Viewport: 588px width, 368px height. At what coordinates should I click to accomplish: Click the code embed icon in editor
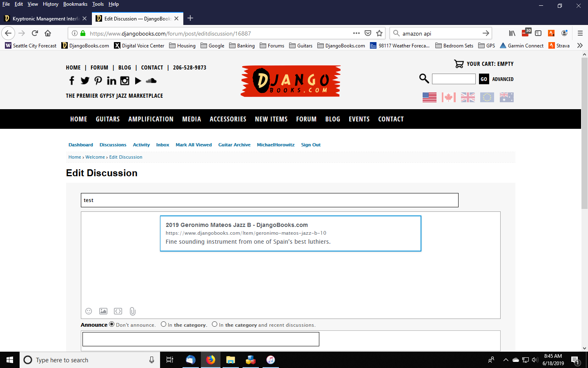pyautogui.click(x=118, y=311)
